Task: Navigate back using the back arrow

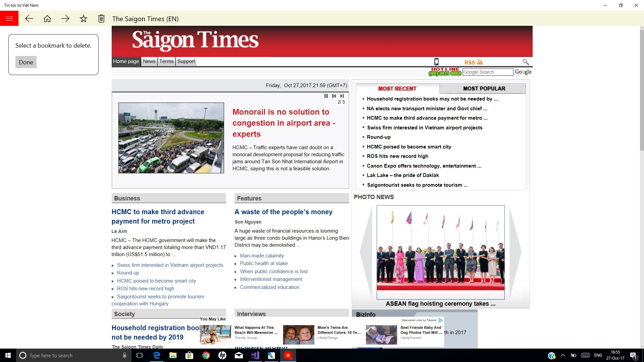Action: 30,18
